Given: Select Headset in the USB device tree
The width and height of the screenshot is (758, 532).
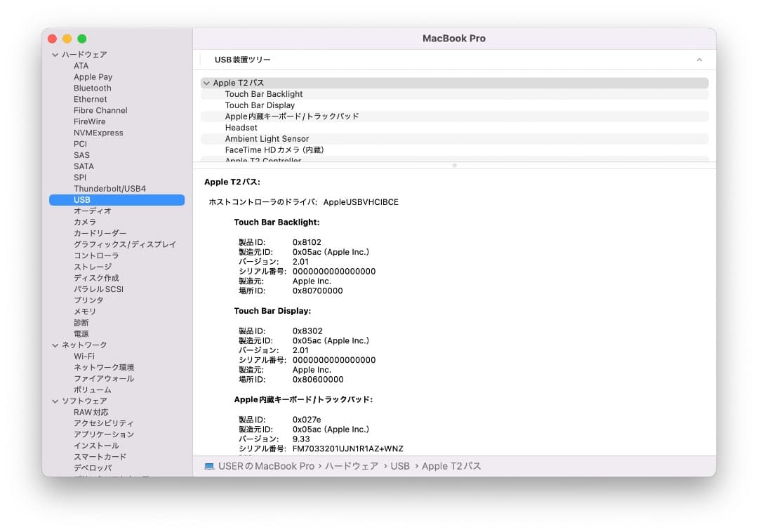Looking at the screenshot, I should point(241,127).
